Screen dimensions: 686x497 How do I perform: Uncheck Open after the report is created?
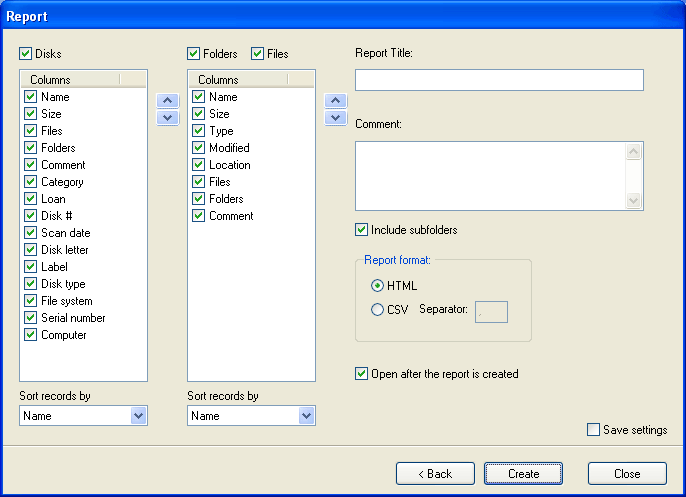(362, 374)
